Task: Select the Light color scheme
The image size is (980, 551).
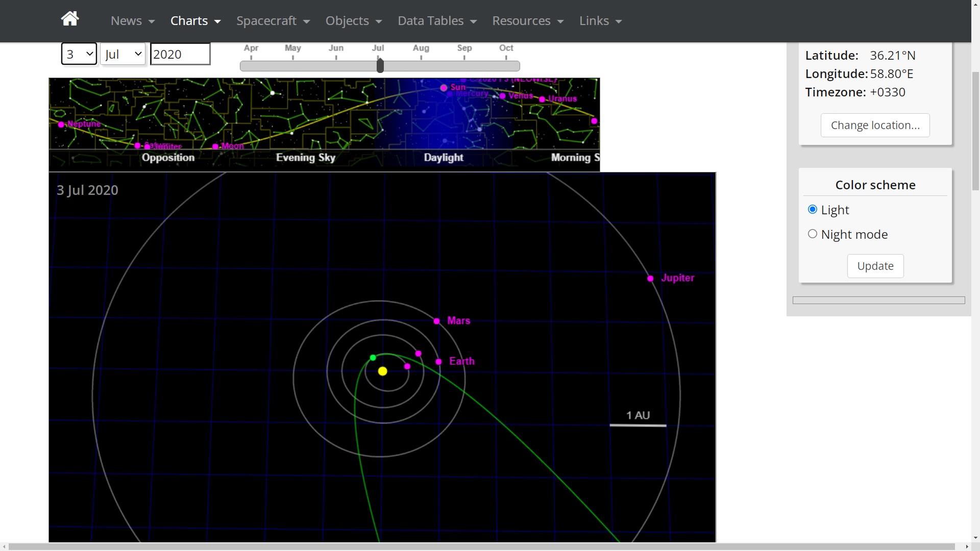Action: pyautogui.click(x=813, y=210)
